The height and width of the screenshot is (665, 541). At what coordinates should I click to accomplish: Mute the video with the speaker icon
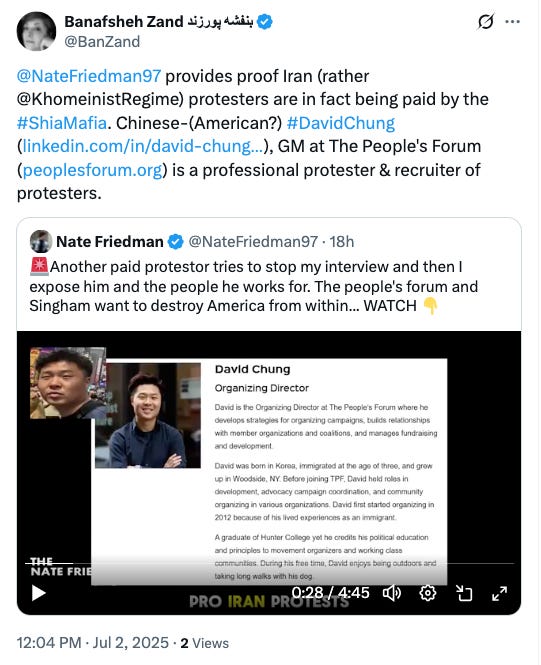tap(392, 593)
